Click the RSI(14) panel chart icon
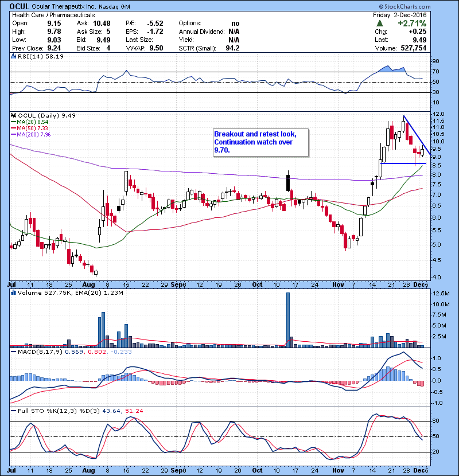 pos(13,56)
